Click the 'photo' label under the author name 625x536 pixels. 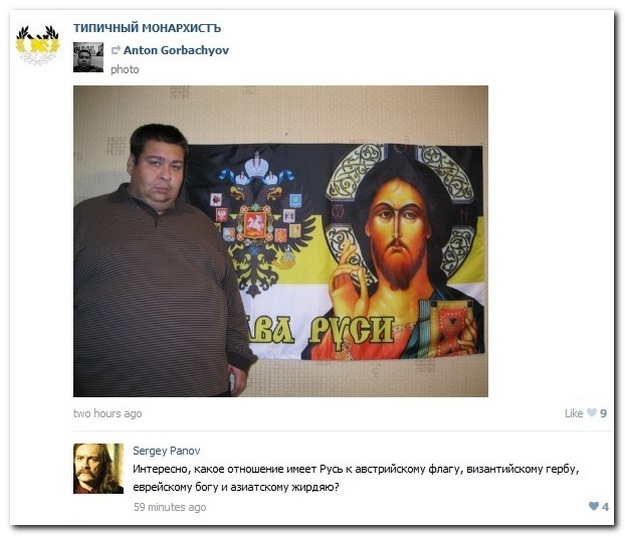tap(125, 70)
